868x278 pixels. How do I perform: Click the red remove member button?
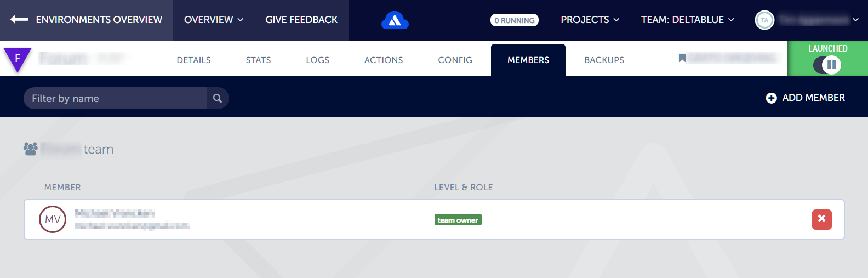pos(821,219)
